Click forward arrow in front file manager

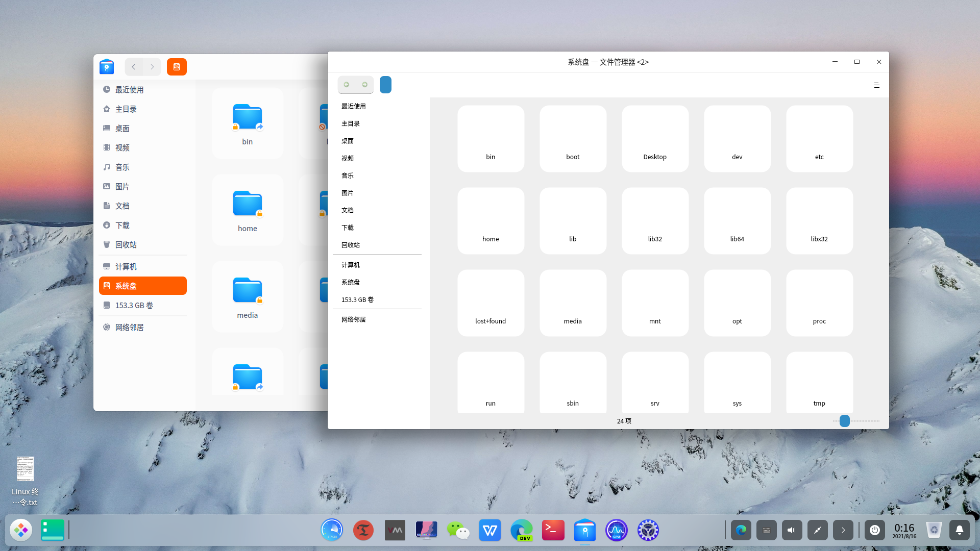click(x=365, y=85)
